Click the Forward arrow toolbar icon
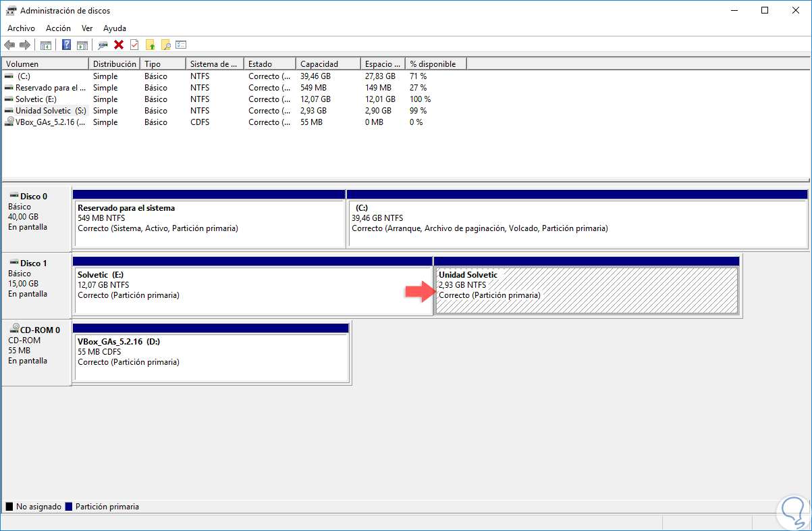Screen dimensions: 812x531 (25, 45)
